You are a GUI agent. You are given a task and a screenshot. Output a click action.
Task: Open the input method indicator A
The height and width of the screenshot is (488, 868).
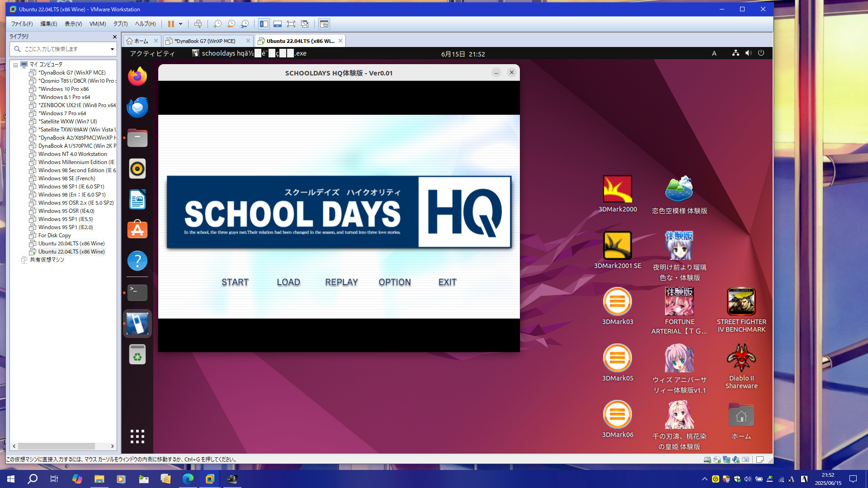(x=714, y=53)
